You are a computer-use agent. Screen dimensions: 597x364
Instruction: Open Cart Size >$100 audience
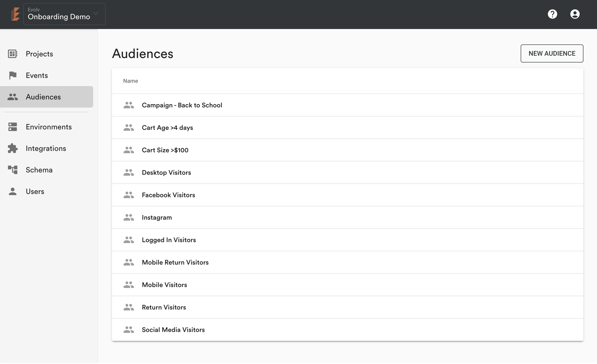tap(165, 150)
